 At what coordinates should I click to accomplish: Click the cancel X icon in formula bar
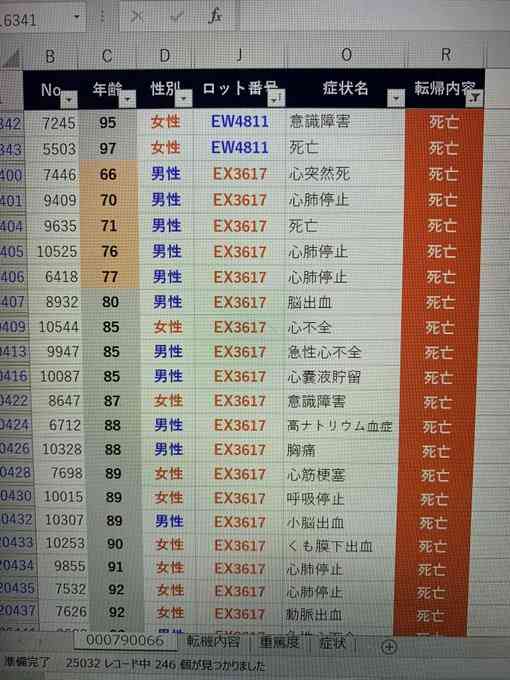pyautogui.click(x=137, y=17)
